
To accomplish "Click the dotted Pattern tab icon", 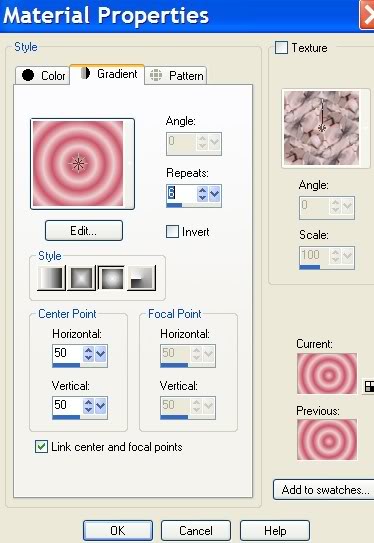I will point(156,75).
